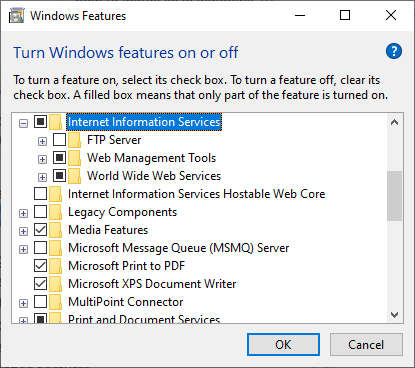Viewport: 415px width, 368px height.
Task: Click the folder icon beside MultiPoint Connector
Action: pyautogui.click(x=56, y=302)
